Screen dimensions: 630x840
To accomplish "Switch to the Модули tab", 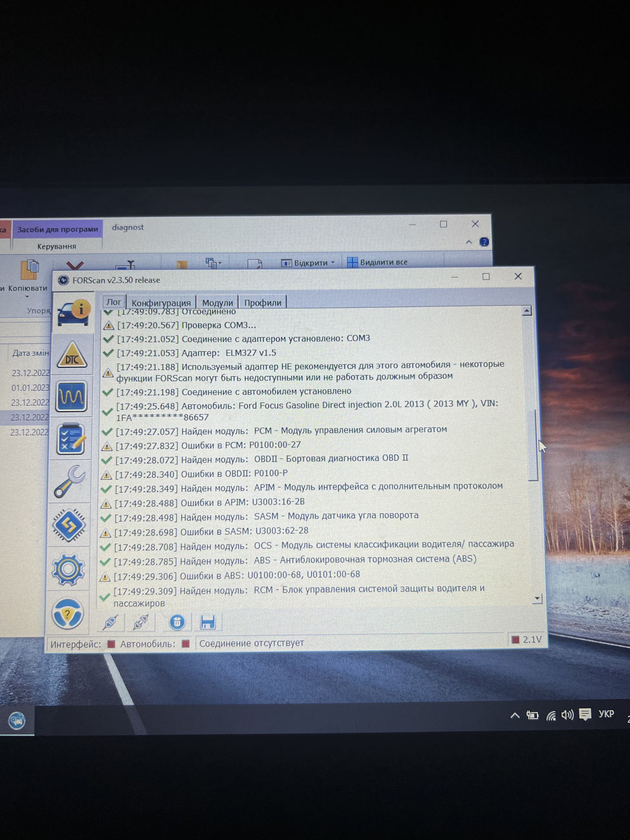I will click(217, 303).
